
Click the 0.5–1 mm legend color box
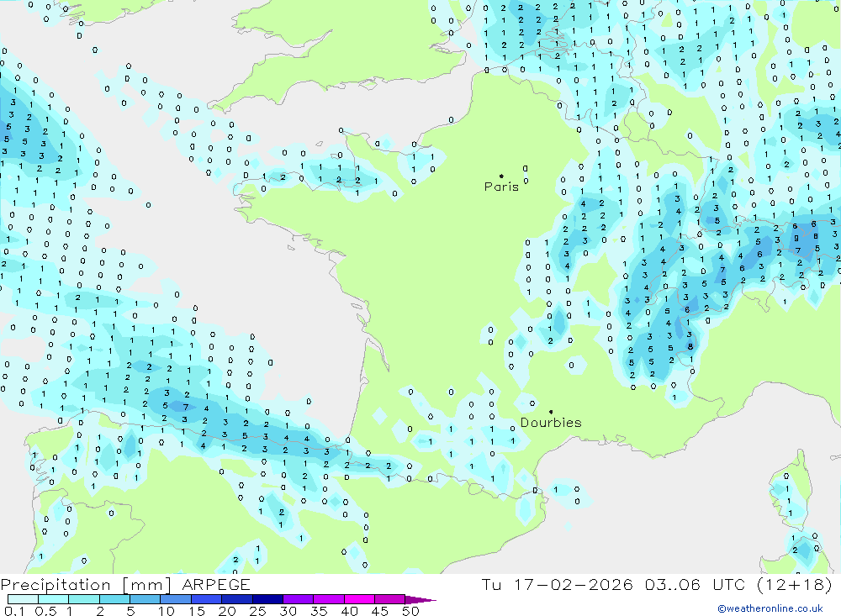pos(54,599)
